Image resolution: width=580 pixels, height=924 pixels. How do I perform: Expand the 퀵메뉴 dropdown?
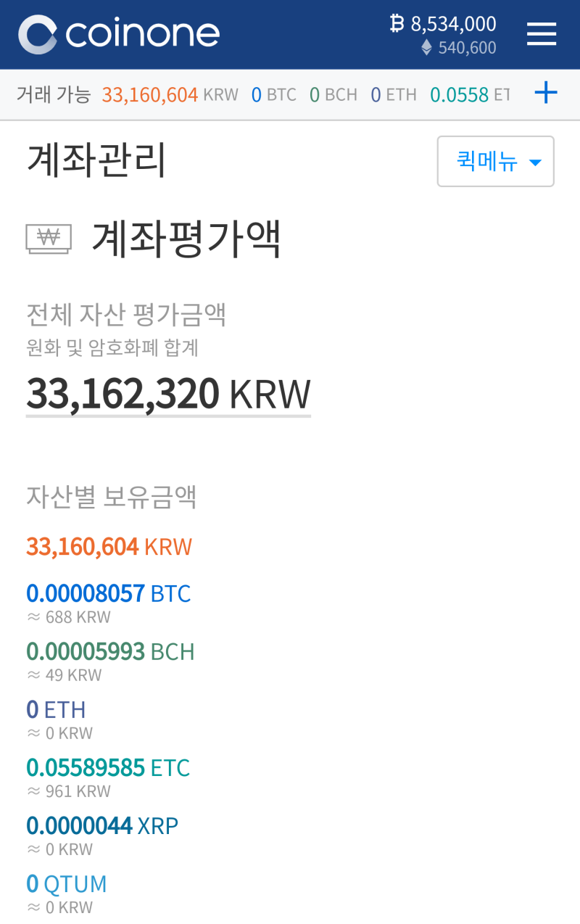coord(496,161)
